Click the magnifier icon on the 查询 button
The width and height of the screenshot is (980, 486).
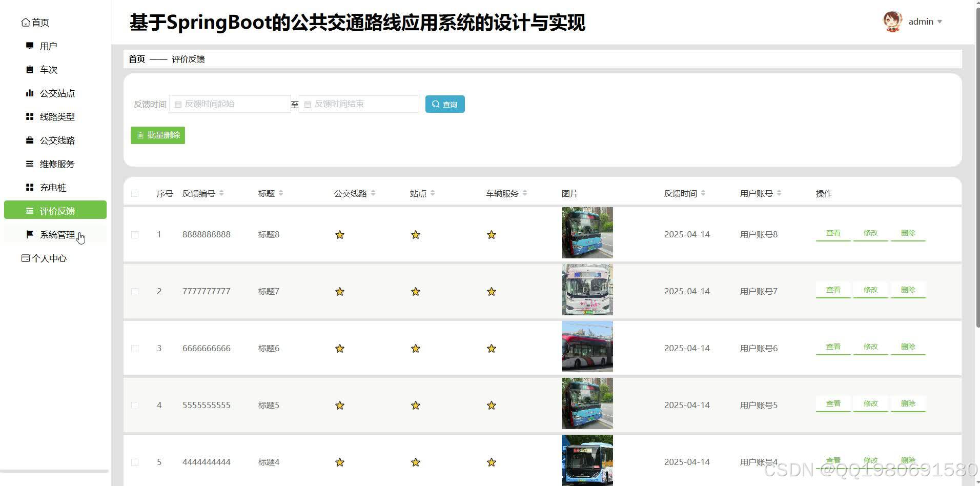[436, 104]
